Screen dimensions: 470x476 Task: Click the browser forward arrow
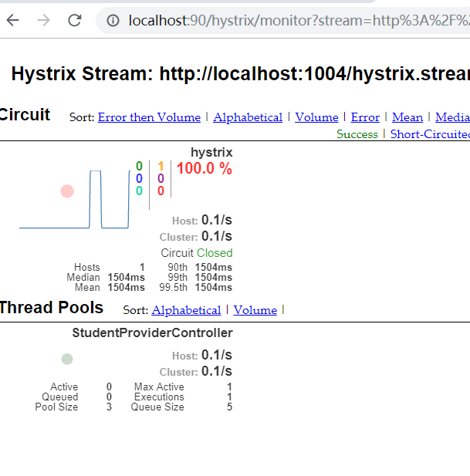click(x=43, y=21)
